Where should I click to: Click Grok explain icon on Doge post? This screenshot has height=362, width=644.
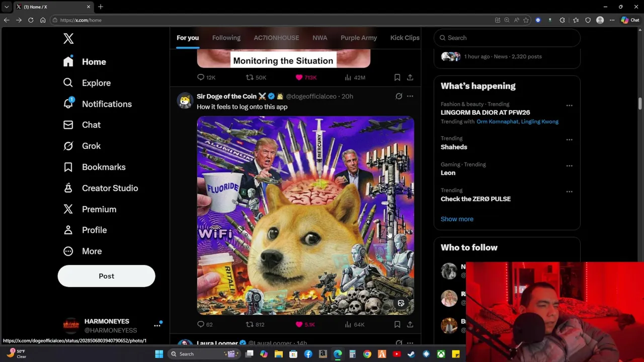click(x=398, y=96)
